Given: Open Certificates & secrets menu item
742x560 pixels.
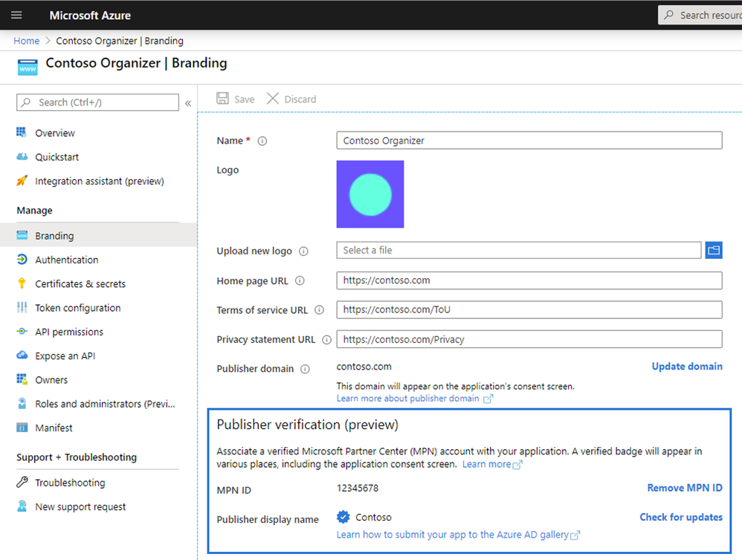Looking at the screenshot, I should click(x=80, y=284).
